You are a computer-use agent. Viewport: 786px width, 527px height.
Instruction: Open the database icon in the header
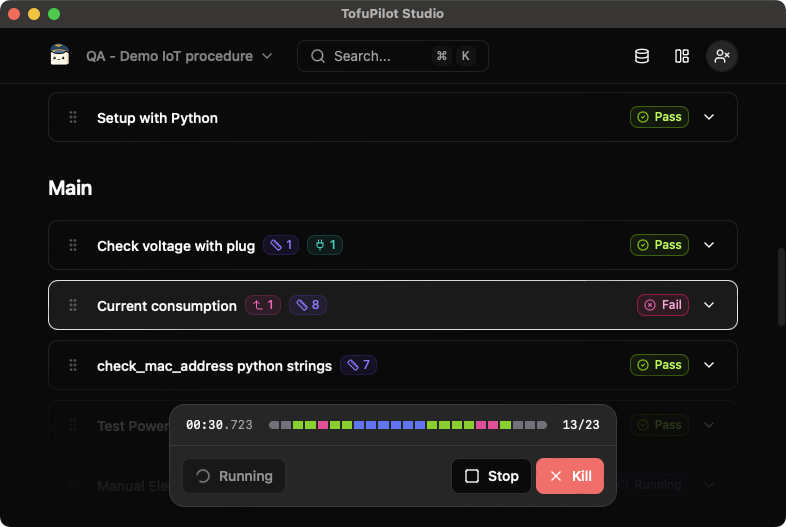click(x=642, y=56)
